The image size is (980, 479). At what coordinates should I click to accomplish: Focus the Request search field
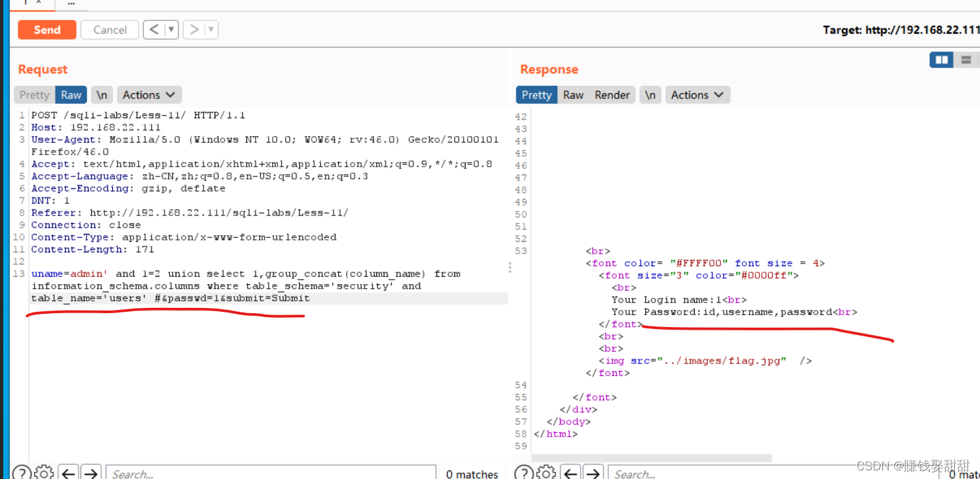click(x=271, y=473)
